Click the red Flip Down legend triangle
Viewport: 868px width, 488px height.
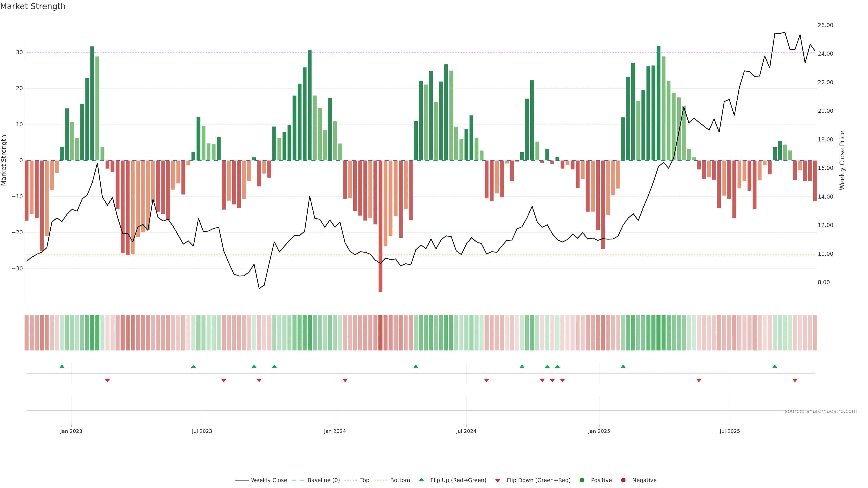(498, 480)
